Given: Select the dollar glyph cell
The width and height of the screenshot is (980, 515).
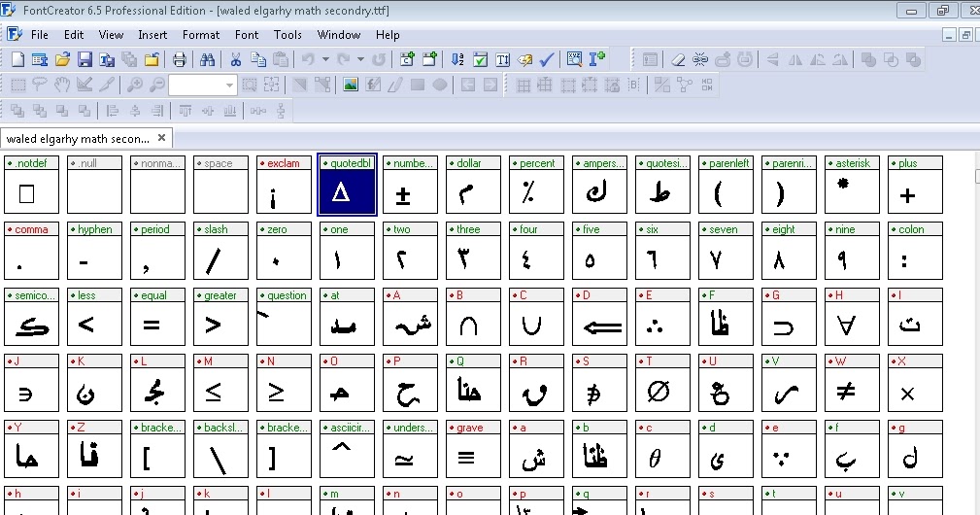Looking at the screenshot, I should coord(473,185).
